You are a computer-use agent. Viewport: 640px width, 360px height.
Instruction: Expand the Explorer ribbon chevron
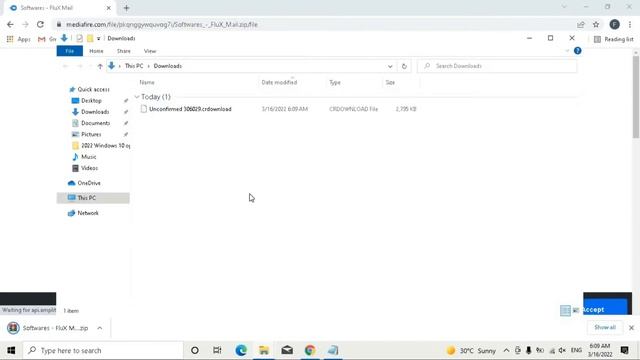(567, 51)
